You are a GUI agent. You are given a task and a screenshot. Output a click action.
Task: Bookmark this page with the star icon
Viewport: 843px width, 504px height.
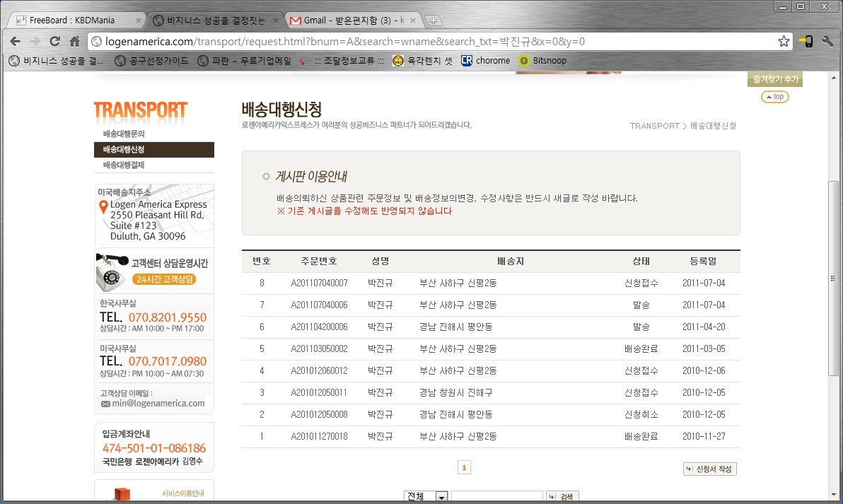(x=784, y=42)
